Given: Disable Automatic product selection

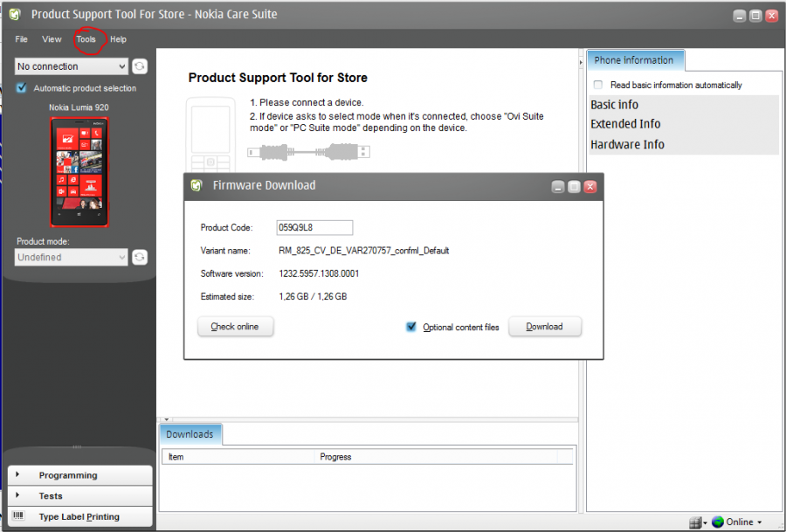Looking at the screenshot, I should point(21,87).
